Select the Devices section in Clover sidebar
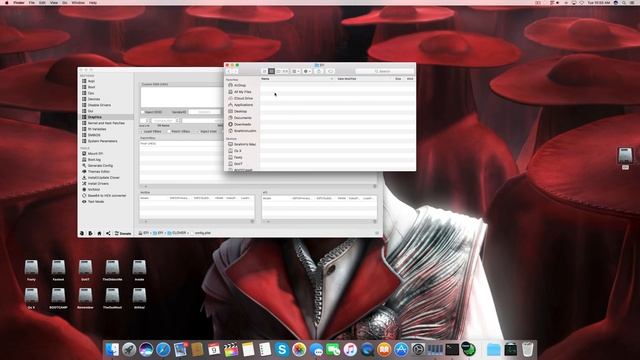The image size is (640, 360). click(93, 99)
